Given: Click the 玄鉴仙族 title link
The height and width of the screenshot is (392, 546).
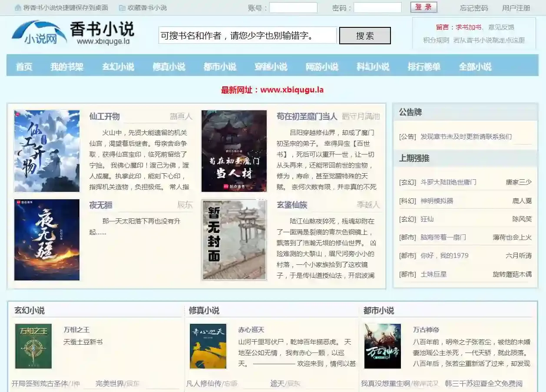Looking at the screenshot, I should [x=292, y=205].
